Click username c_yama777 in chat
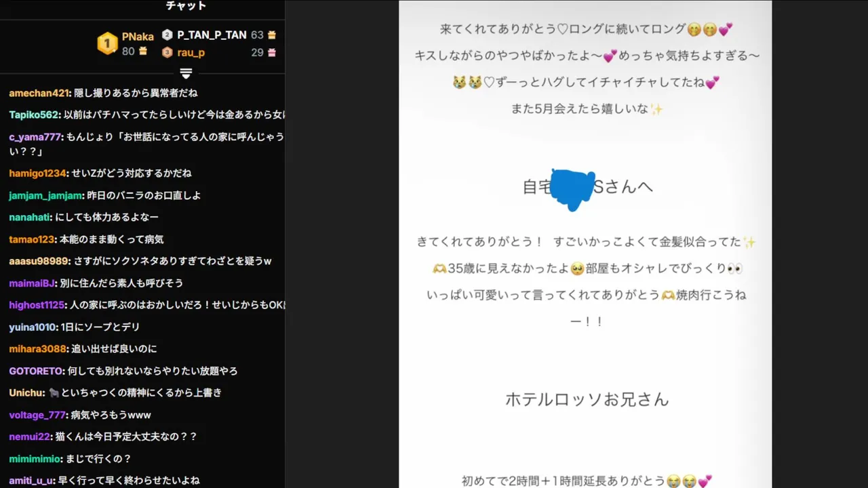 point(36,137)
